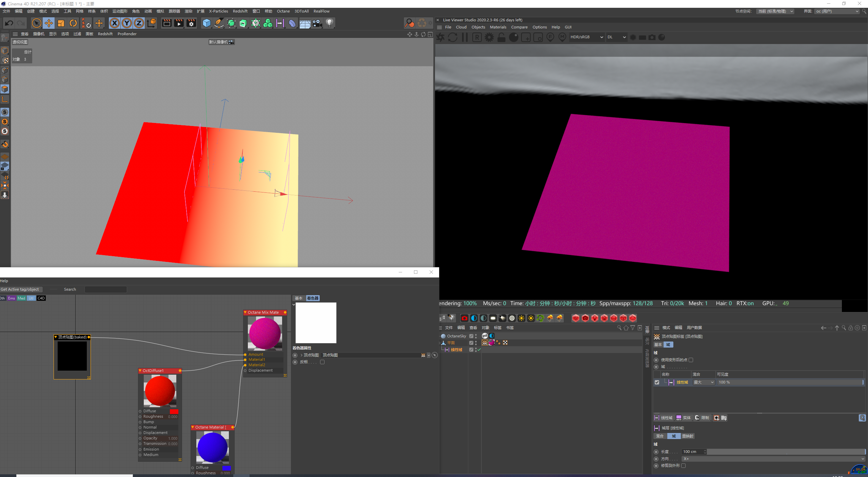The image size is (868, 477).
Task: Click the light bulb Light object icon
Action: point(329,23)
